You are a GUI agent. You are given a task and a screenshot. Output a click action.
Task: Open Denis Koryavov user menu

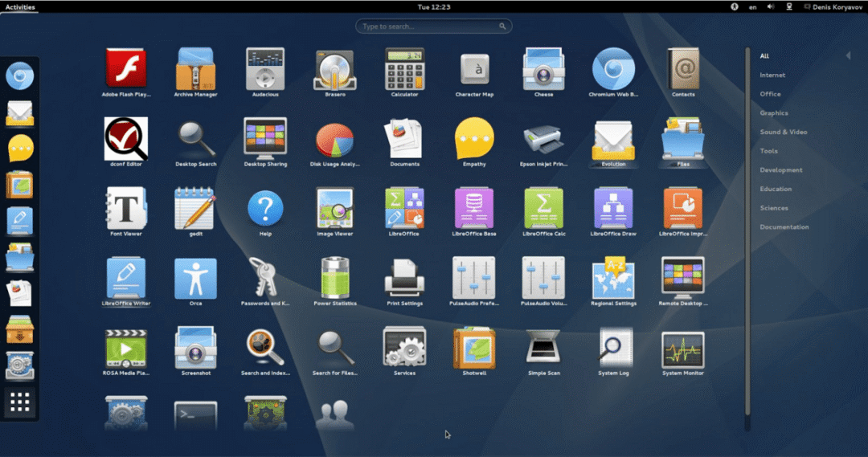833,6
